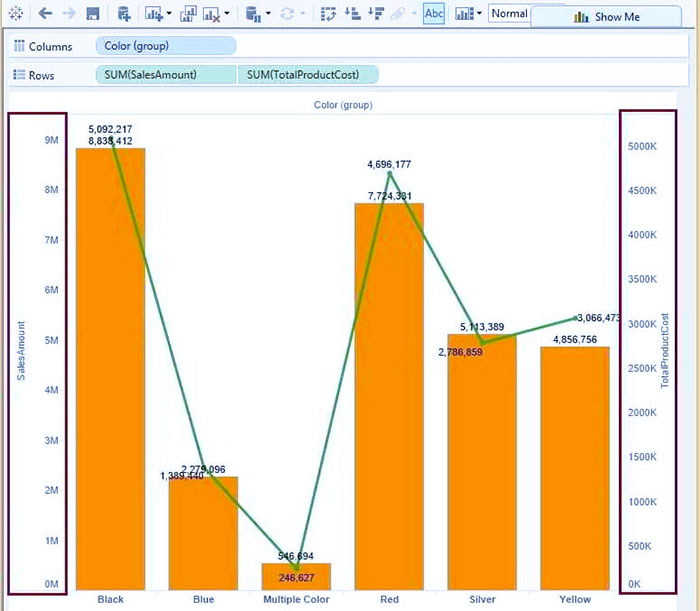Click the Columns shelf icon
The image size is (700, 611).
19,46
